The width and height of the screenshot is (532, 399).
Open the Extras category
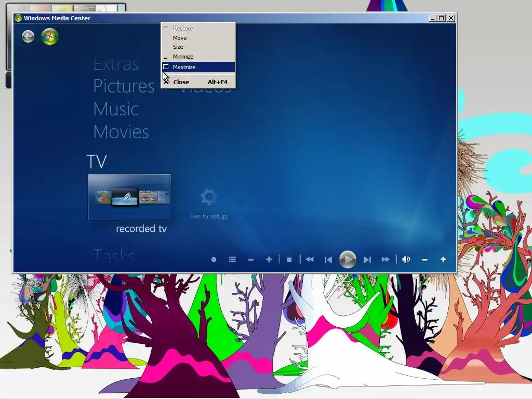pos(116,64)
